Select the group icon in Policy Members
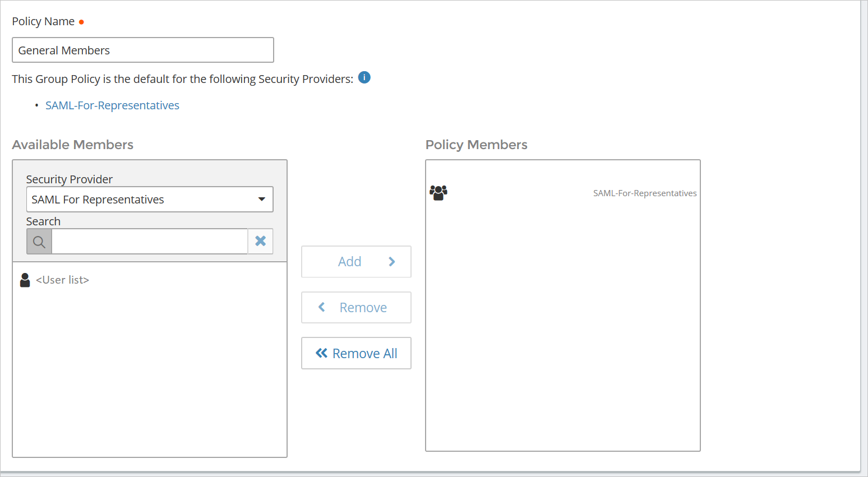This screenshot has height=477, width=868. [438, 193]
